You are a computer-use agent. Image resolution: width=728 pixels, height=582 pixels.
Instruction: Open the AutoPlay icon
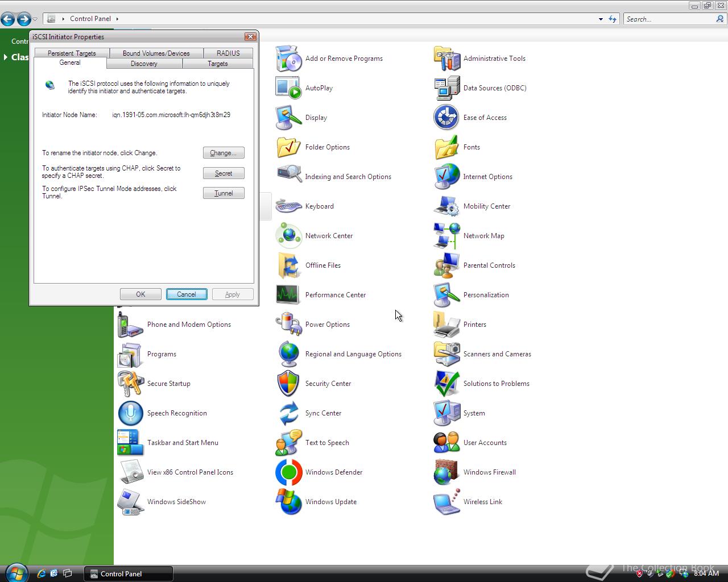click(288, 88)
